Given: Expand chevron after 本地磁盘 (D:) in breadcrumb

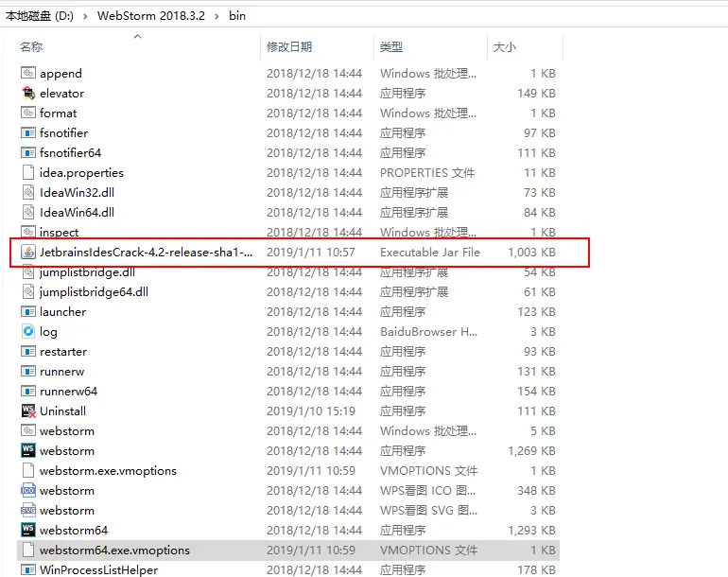Looking at the screenshot, I should [85, 16].
